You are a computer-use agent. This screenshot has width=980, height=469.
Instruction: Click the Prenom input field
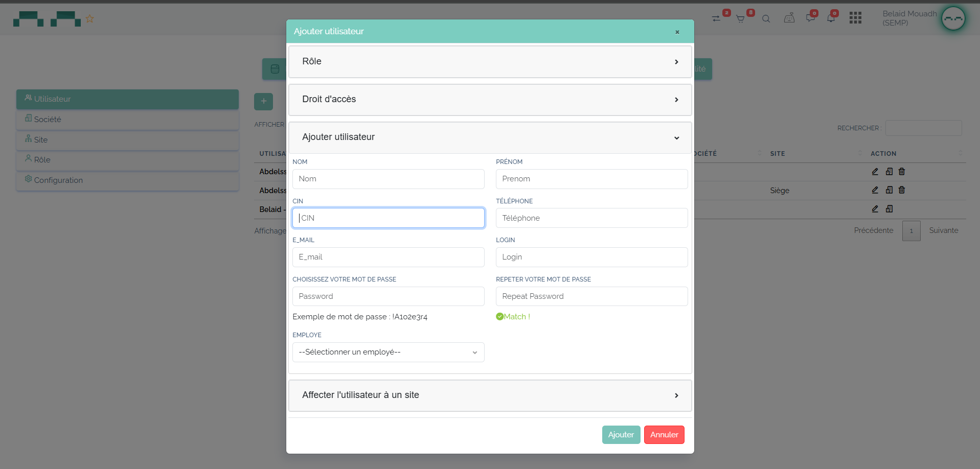(591, 179)
